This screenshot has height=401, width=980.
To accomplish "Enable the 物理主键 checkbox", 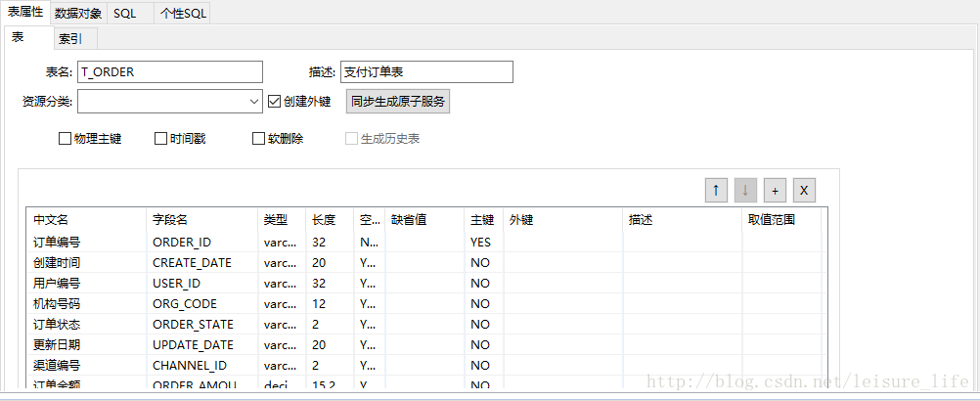I will pyautogui.click(x=65, y=139).
